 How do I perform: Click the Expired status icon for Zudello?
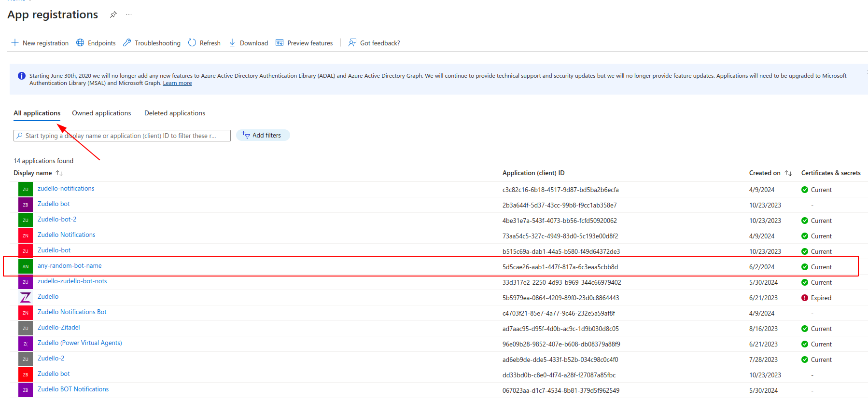(x=805, y=298)
